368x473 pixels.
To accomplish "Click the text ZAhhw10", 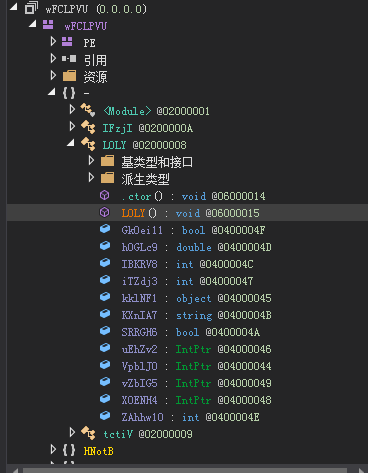I will coord(142,417).
